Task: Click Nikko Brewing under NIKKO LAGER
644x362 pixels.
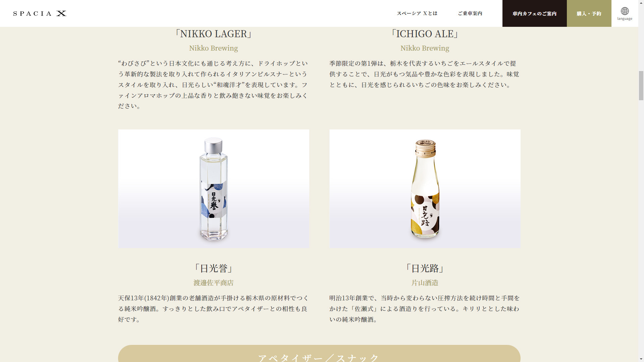Action: point(214,48)
